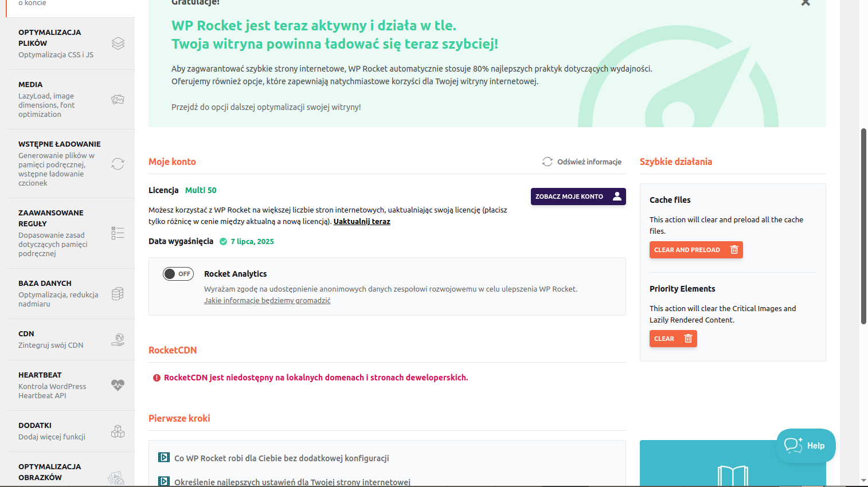The height and width of the screenshot is (487, 868).
Task: Open the CDN tab in sidebar
Action: pos(71,340)
